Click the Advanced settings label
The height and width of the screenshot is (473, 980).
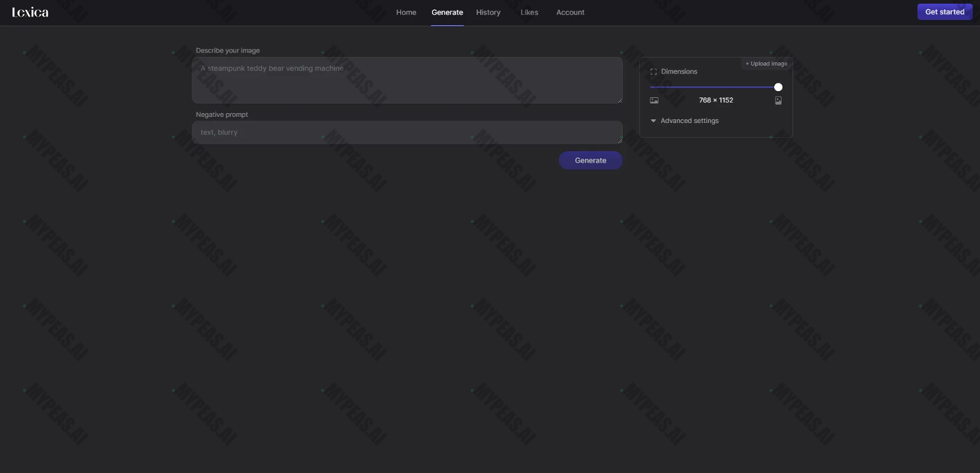(x=690, y=121)
